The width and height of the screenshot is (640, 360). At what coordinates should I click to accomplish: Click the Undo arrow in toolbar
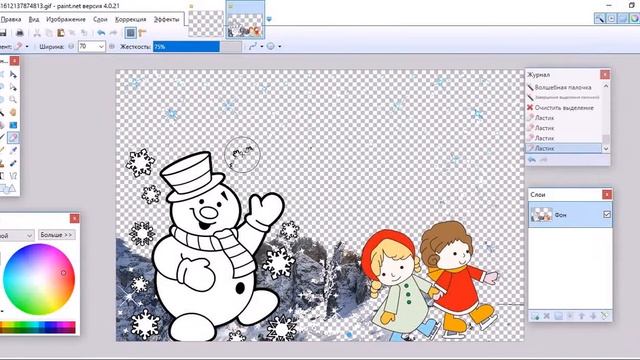pyautogui.click(x=101, y=33)
